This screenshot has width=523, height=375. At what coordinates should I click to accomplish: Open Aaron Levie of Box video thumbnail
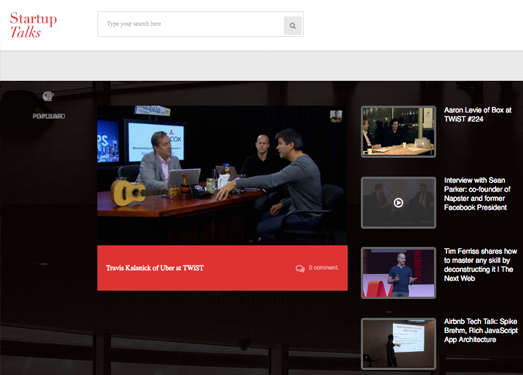(x=398, y=131)
